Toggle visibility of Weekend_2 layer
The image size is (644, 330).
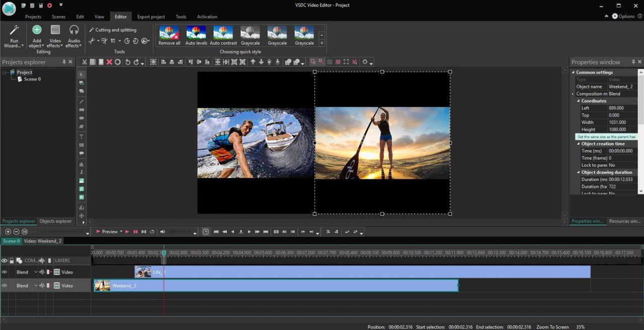pyautogui.click(x=5, y=286)
